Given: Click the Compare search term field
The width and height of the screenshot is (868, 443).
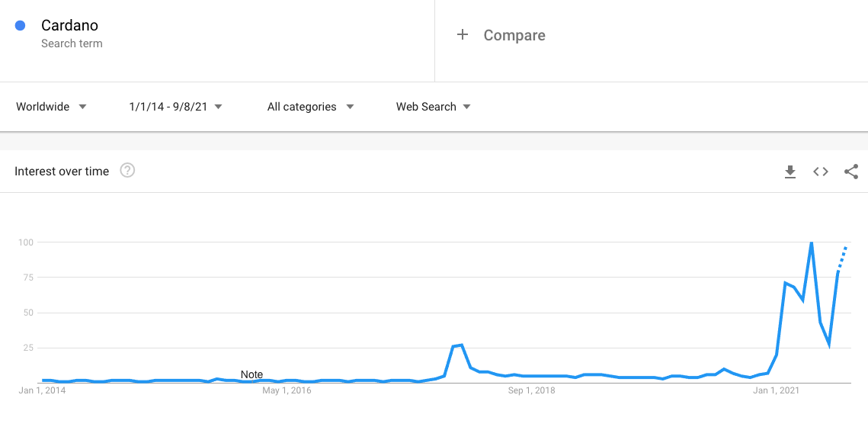Looking at the screenshot, I should (x=651, y=41).
